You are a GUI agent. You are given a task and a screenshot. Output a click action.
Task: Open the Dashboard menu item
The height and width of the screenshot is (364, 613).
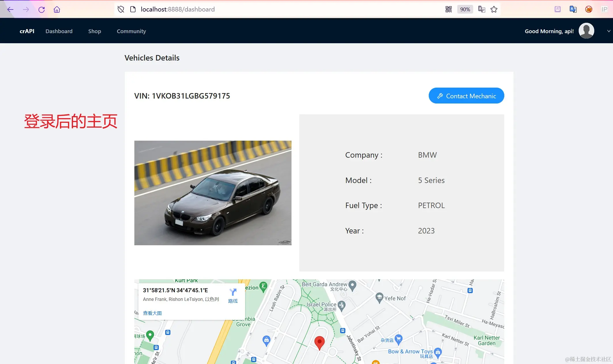pyautogui.click(x=59, y=31)
